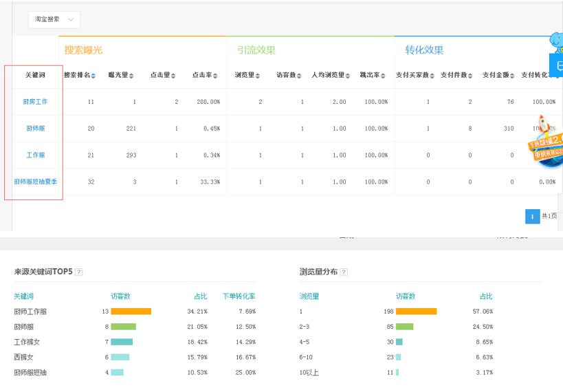Open keyword link 厨师服短袖夏季
The height and width of the screenshot is (392, 563).
36,182
